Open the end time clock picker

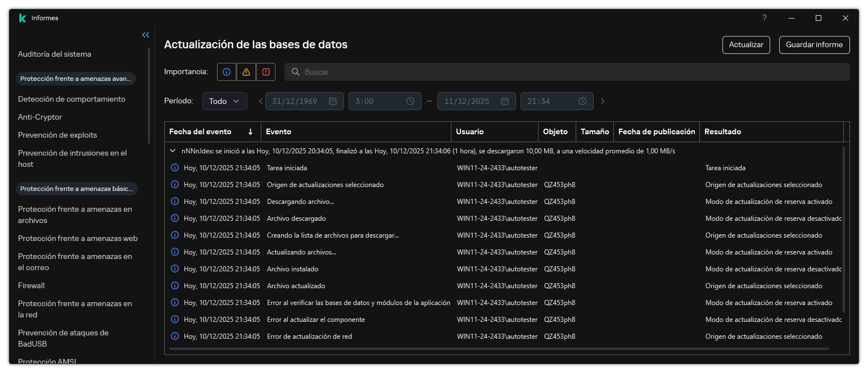coord(582,101)
